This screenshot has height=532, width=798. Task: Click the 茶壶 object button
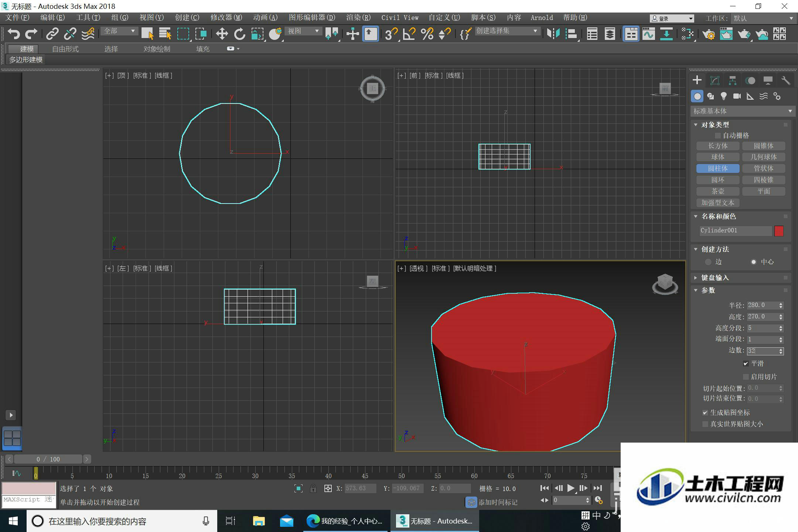pos(717,191)
